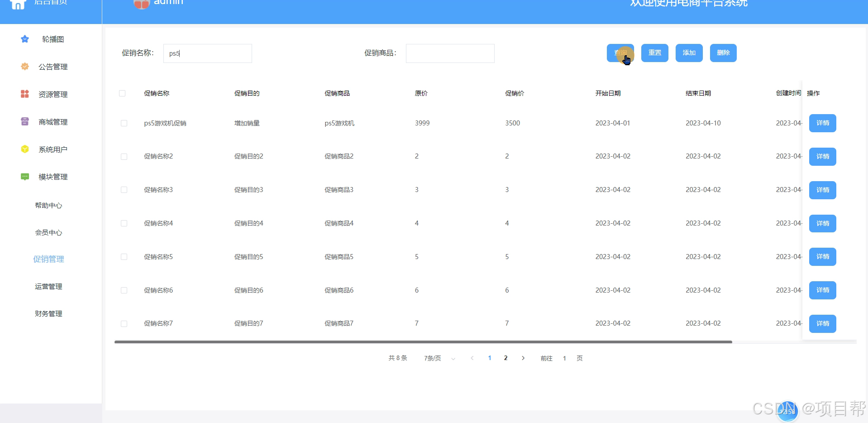This screenshot has height=423, width=868.
Task: Click the 前往 page number input
Action: pos(564,358)
